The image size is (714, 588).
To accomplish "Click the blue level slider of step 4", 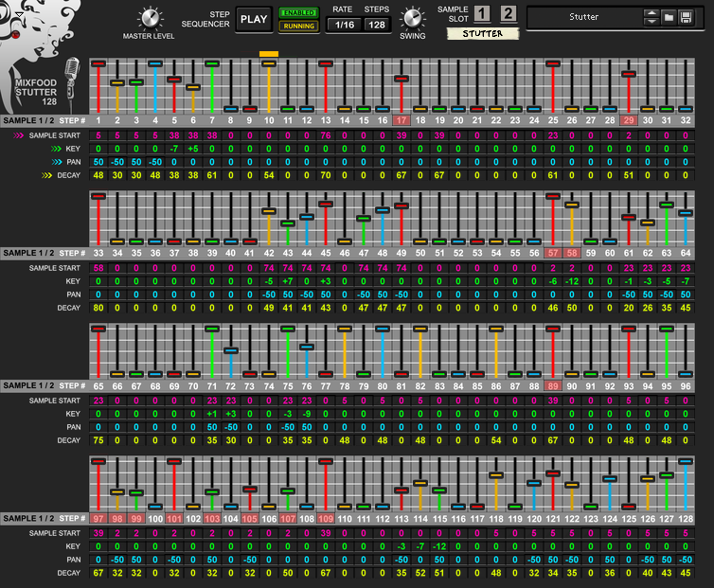I will click(155, 63).
